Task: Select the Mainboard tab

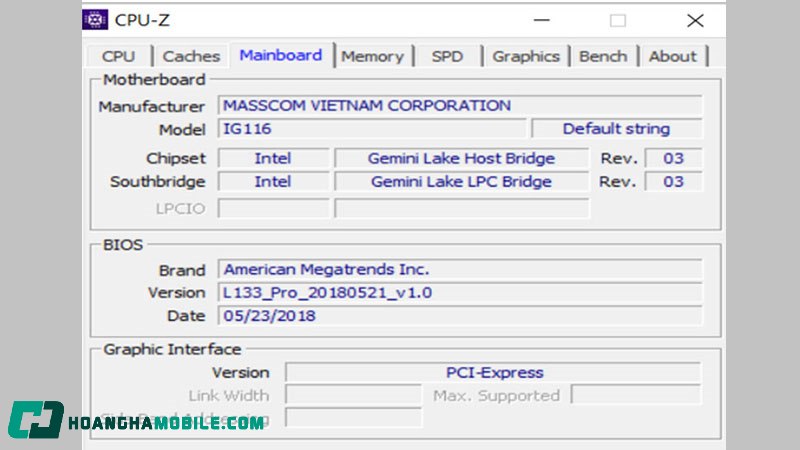Action: pyautogui.click(x=281, y=55)
